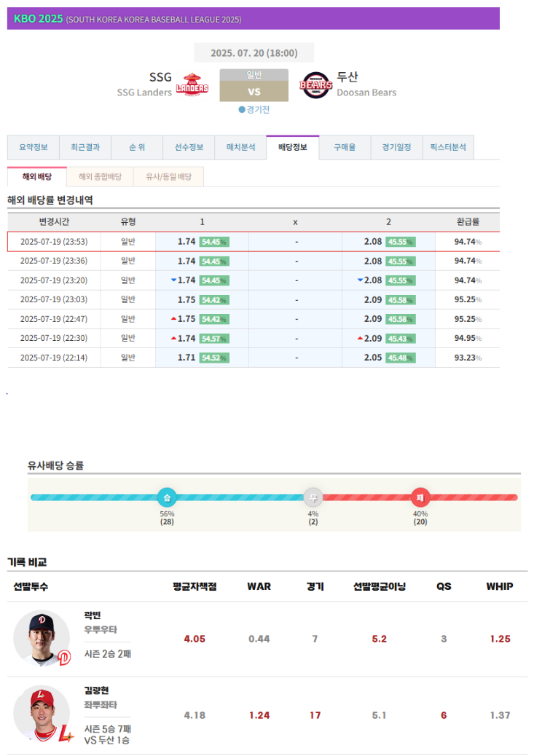Select the 2025-07-19 (23:03) timestamp
The image size is (534, 756).
pos(54,299)
